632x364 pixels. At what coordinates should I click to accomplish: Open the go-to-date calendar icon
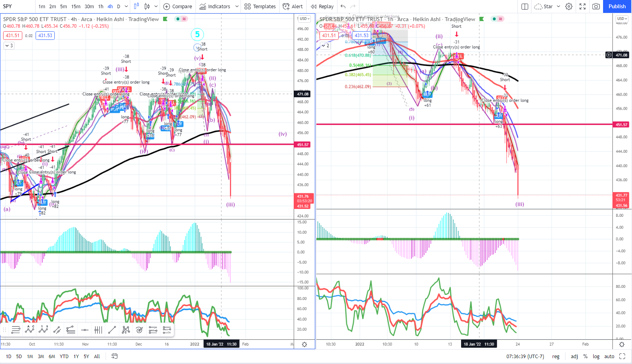coord(115,356)
